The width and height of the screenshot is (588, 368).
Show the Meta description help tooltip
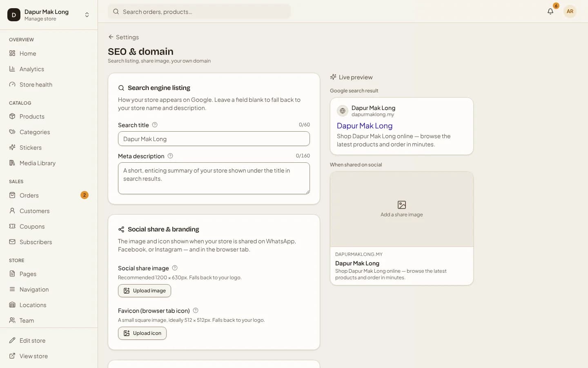tap(170, 156)
